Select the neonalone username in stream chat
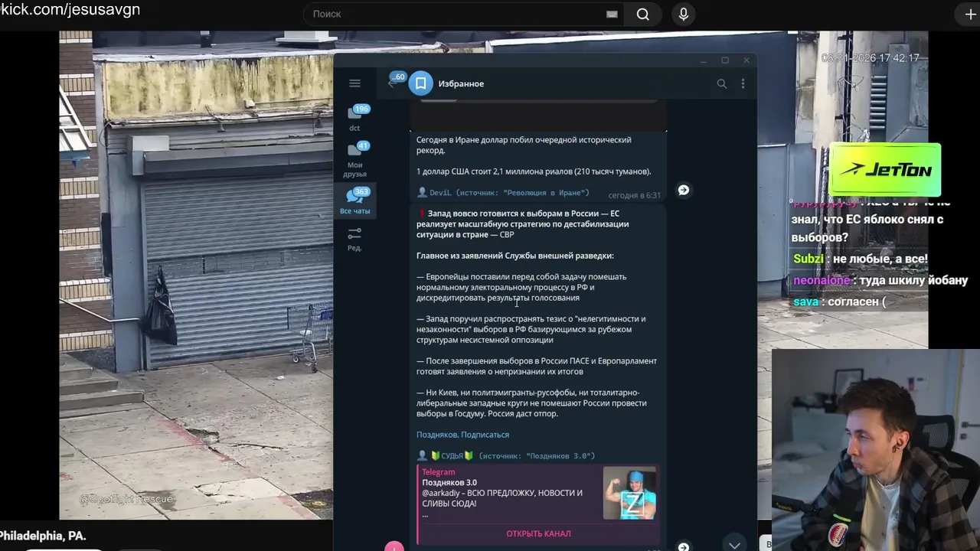The height and width of the screenshot is (551, 980). [822, 280]
